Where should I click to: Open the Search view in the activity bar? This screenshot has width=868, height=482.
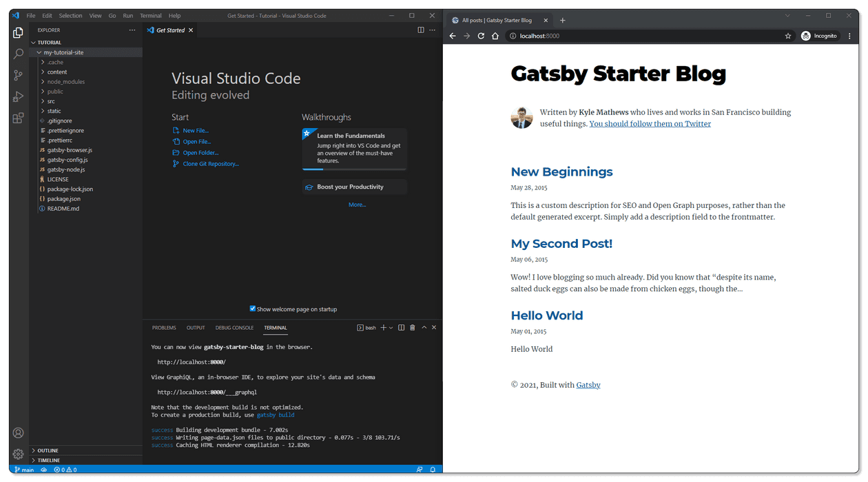[x=18, y=54]
